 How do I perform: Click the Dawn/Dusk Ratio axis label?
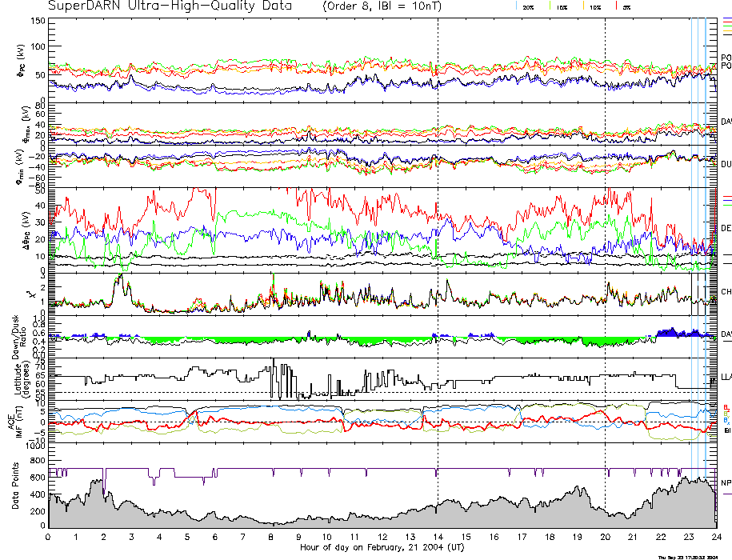(19, 336)
